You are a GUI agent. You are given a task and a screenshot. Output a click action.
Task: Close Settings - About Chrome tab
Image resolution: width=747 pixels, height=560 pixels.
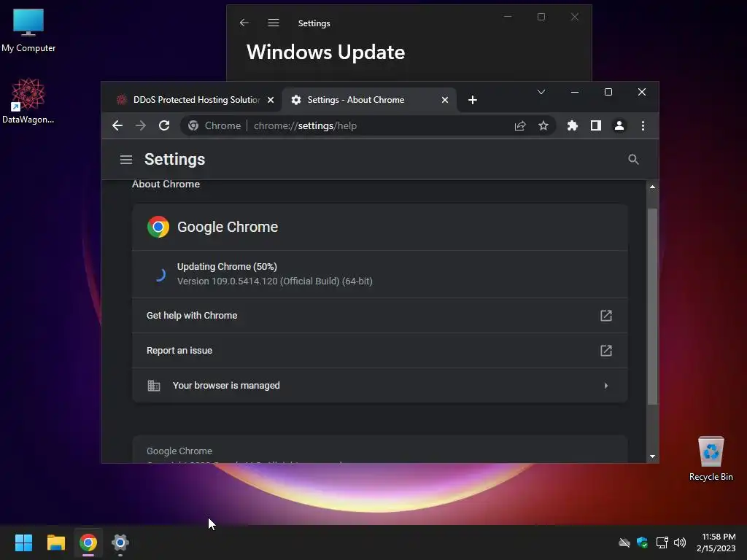click(444, 100)
